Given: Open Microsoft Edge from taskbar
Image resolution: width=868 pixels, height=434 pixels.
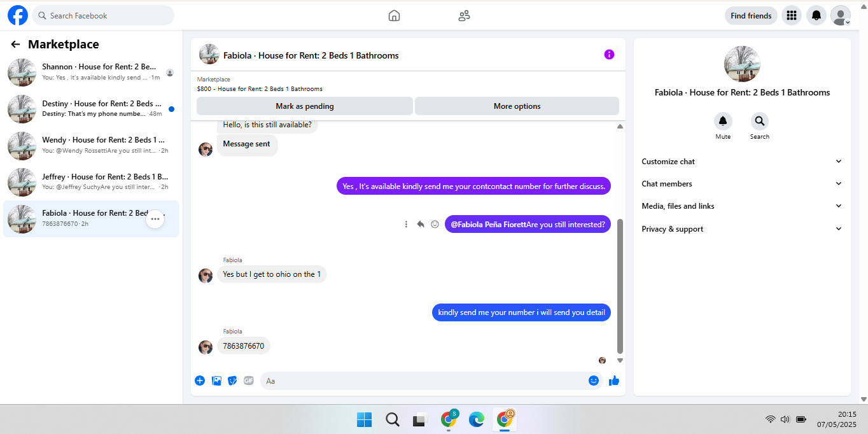Looking at the screenshot, I should point(476,419).
